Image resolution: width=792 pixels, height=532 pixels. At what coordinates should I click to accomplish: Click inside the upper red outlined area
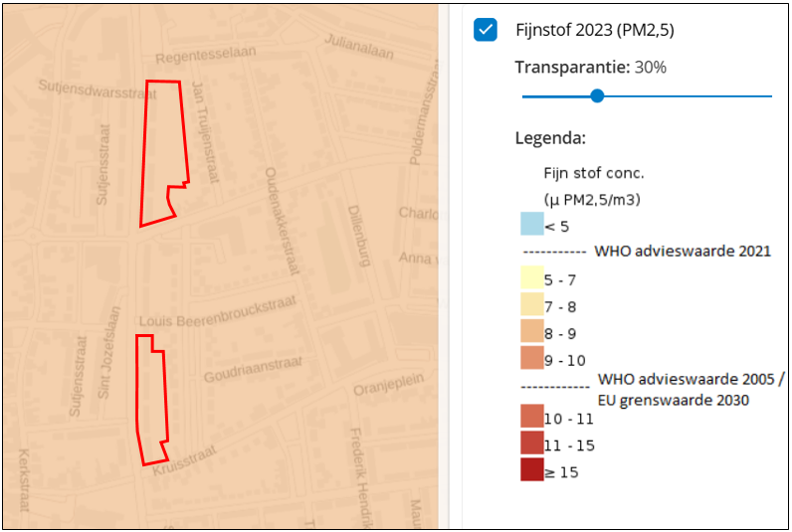coord(162,149)
